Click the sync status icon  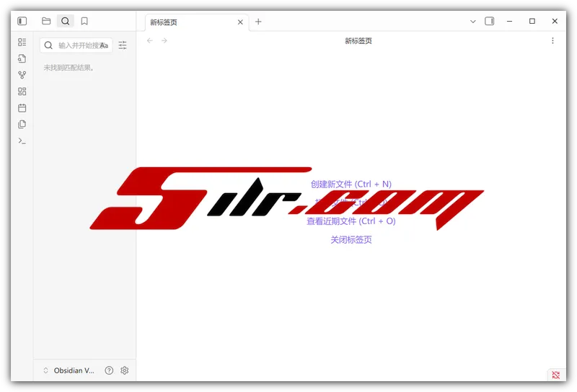coord(555,375)
